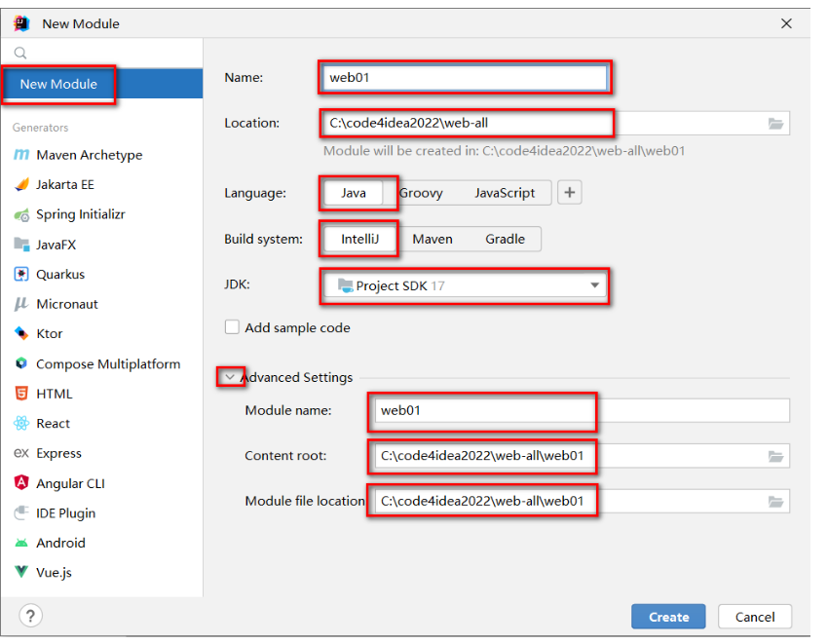Add another language with plus button
Viewport: 828px width, 644px height.
click(x=569, y=192)
